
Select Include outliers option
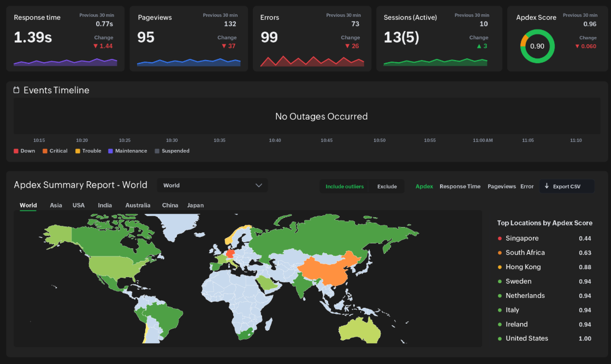[345, 187]
